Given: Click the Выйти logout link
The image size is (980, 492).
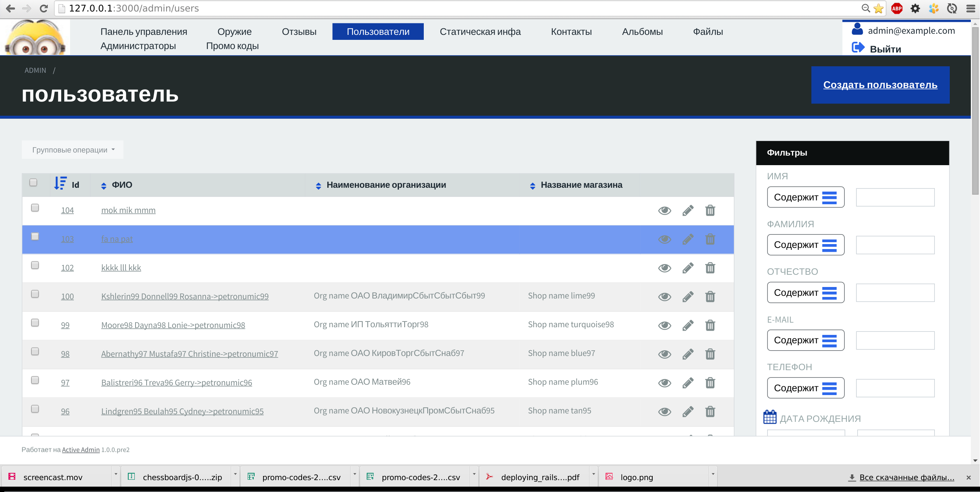Looking at the screenshot, I should tap(885, 49).
